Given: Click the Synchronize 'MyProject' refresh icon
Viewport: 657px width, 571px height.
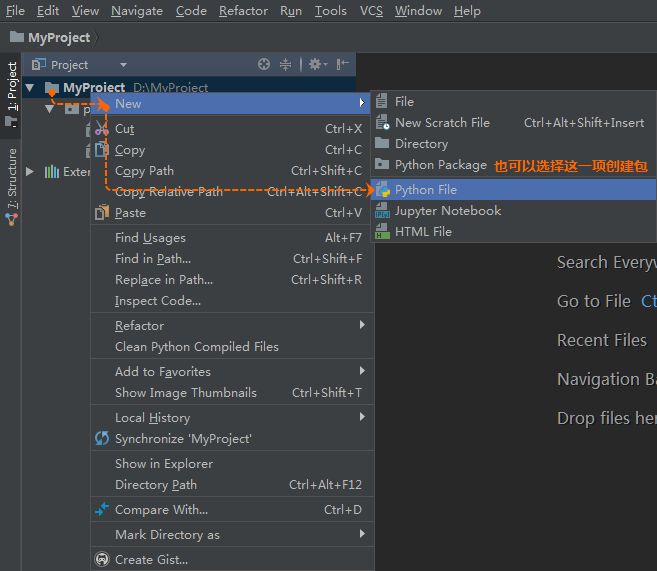Looking at the screenshot, I should point(101,439).
